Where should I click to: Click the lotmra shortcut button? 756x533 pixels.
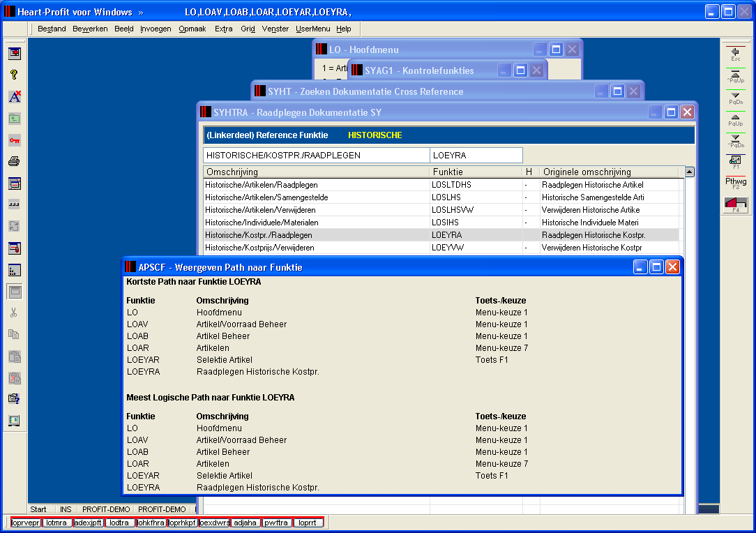[57, 523]
